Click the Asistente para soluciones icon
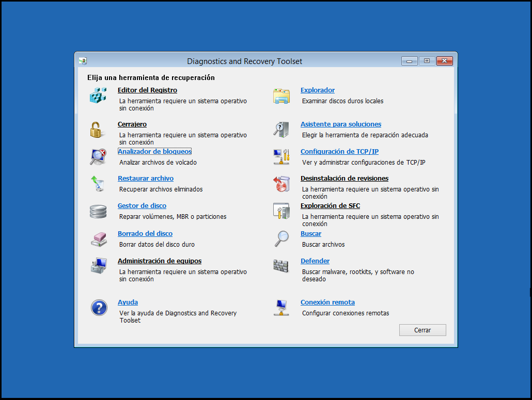 click(x=281, y=130)
